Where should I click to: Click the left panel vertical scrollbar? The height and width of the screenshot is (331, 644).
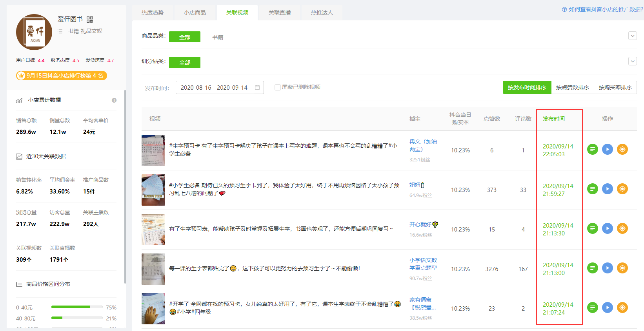pyautogui.click(x=125, y=187)
